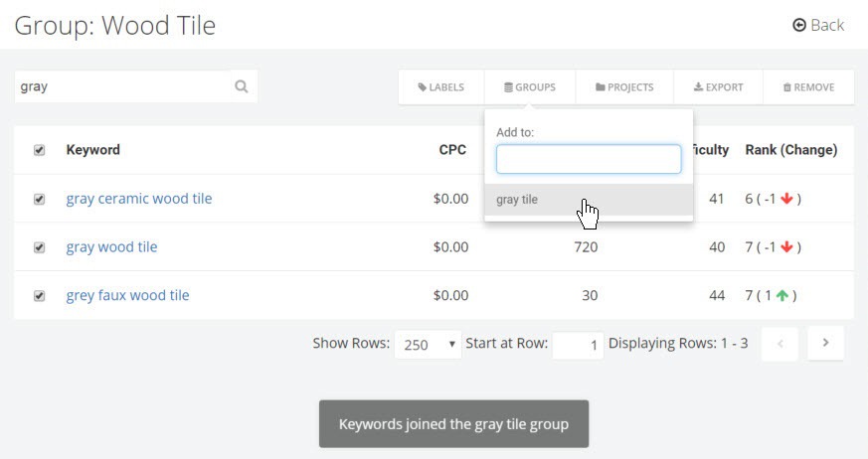Go to the previous page arrow
The image size is (868, 459).
click(x=780, y=344)
